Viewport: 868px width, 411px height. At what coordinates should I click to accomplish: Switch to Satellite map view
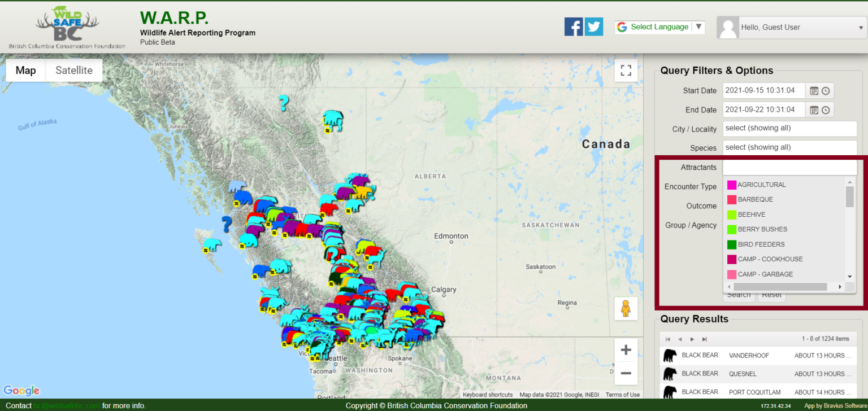74,70
